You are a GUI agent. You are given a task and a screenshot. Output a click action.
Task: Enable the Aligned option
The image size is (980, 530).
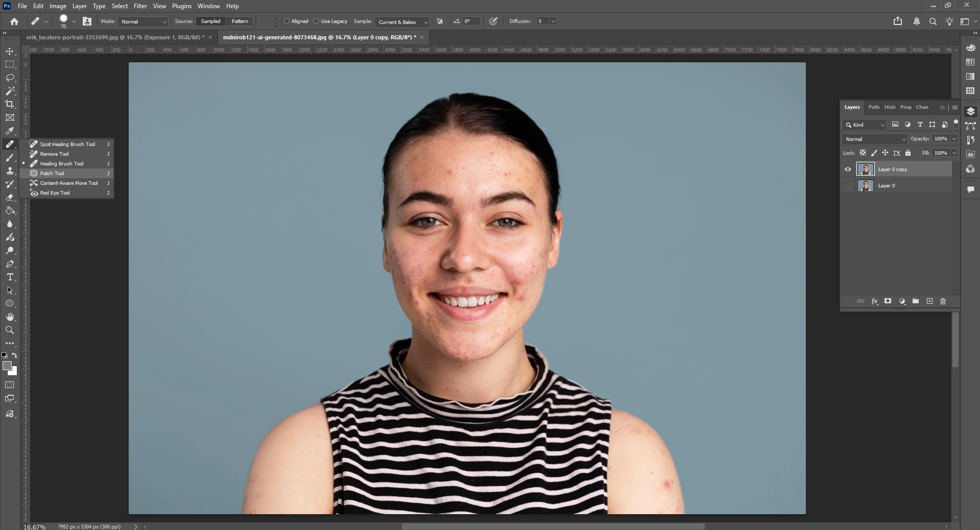(x=286, y=21)
